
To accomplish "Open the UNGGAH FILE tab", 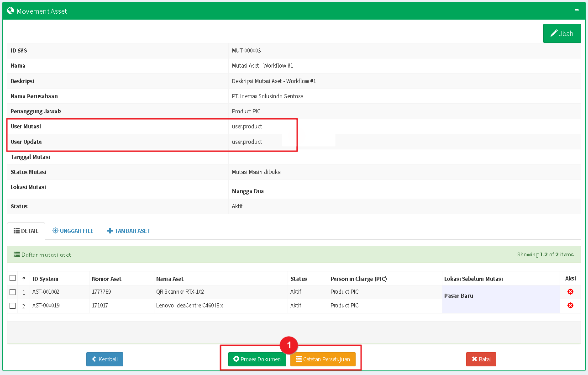I will coord(73,231).
